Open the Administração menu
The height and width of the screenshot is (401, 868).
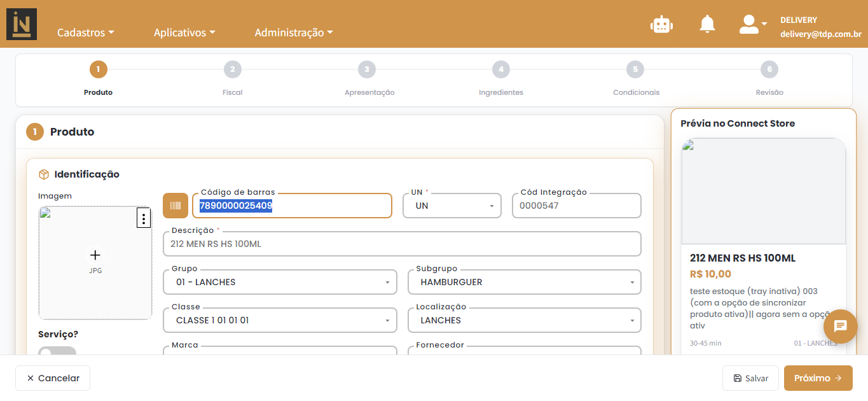pyautogui.click(x=294, y=32)
